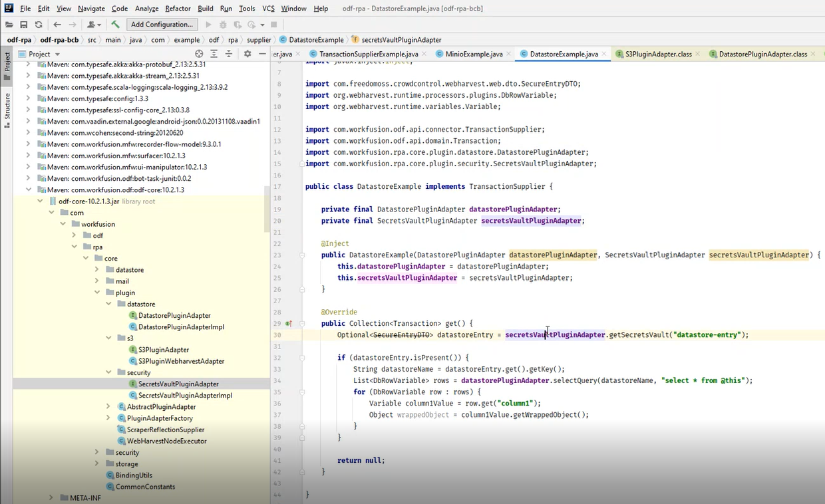This screenshot has width=825, height=504.
Task: Click the fold marker beside line 23 constructor
Action: tap(302, 255)
